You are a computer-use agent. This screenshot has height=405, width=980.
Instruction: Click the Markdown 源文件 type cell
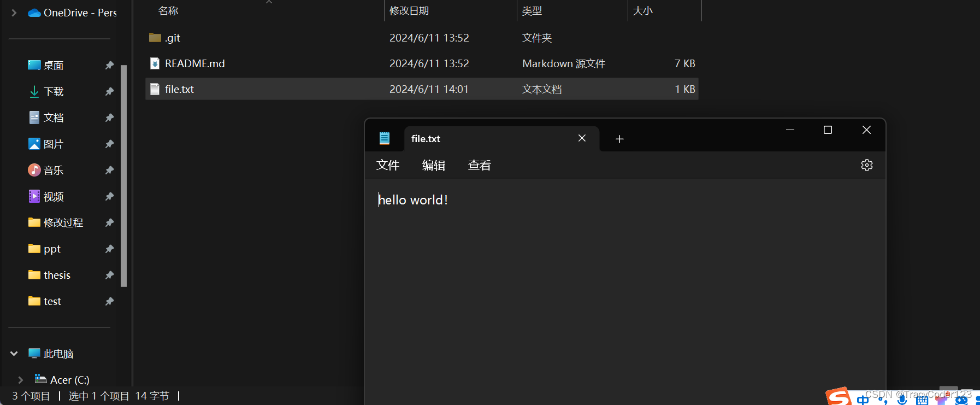click(x=564, y=63)
